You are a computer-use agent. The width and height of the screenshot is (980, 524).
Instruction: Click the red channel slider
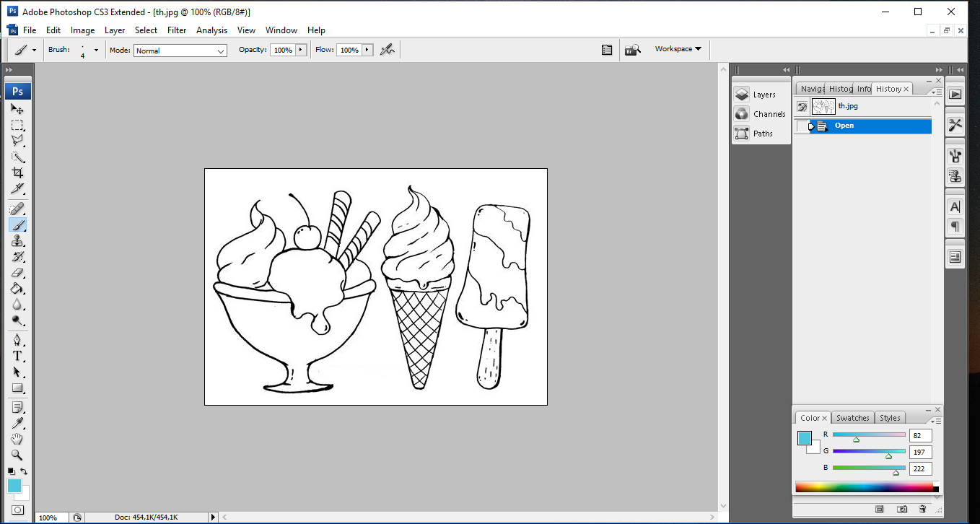tap(869, 435)
